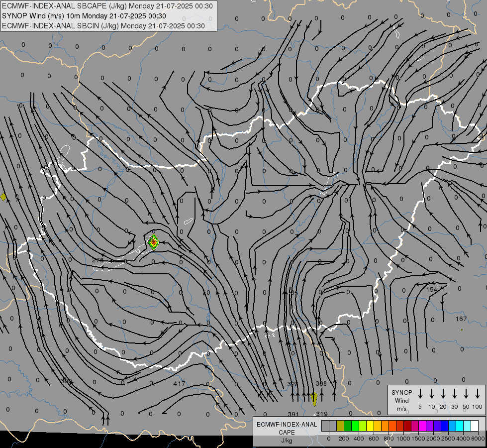Click the SYNOP Wind 10m title line
Viewport: 487px width, 448px height.
point(84,16)
